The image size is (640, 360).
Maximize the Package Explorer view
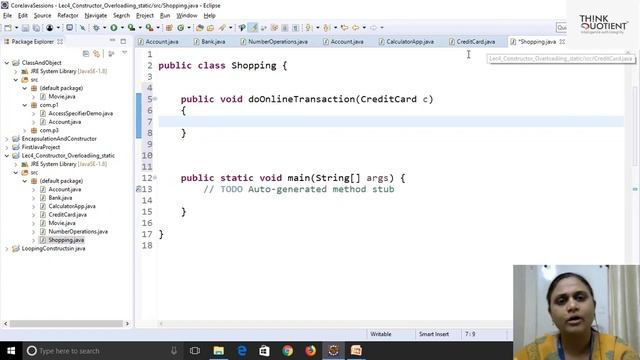coord(123,41)
